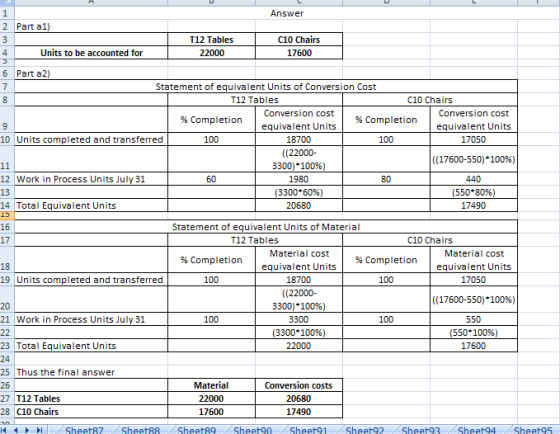Click the 'T12 Tables' heading in row 8
This screenshot has height=434, width=560.
255,100
